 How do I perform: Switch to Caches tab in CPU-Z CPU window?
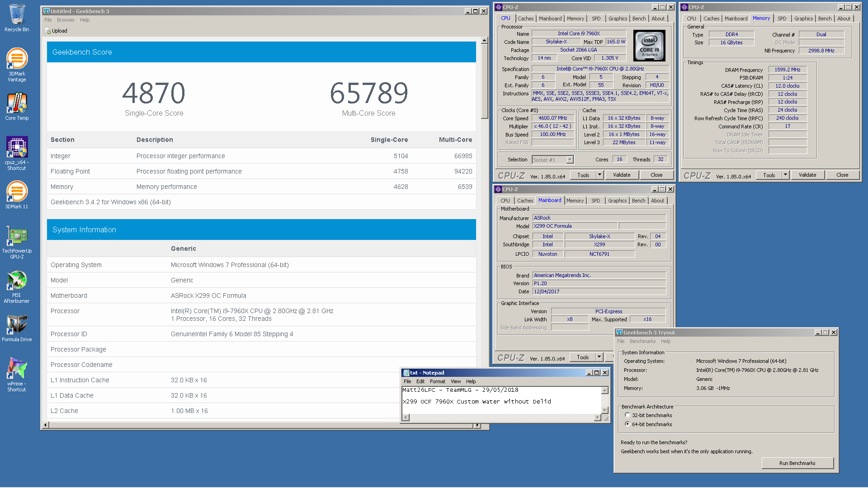[x=525, y=19]
